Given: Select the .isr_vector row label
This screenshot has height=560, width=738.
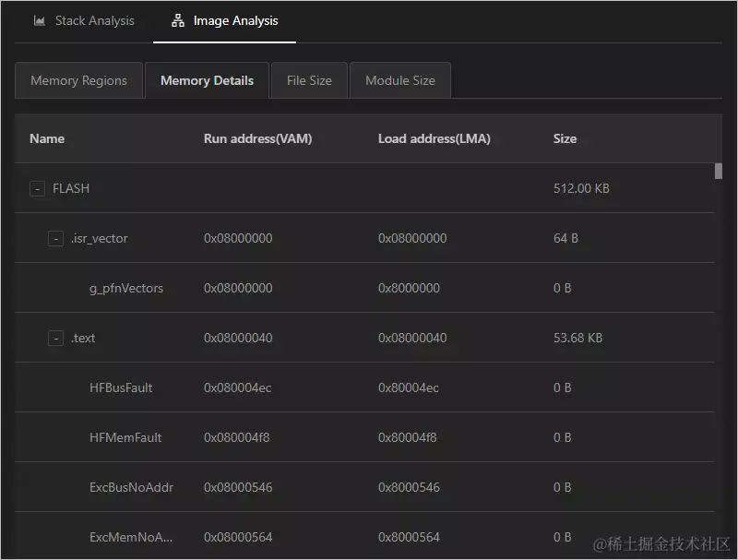Looking at the screenshot, I should (100, 239).
